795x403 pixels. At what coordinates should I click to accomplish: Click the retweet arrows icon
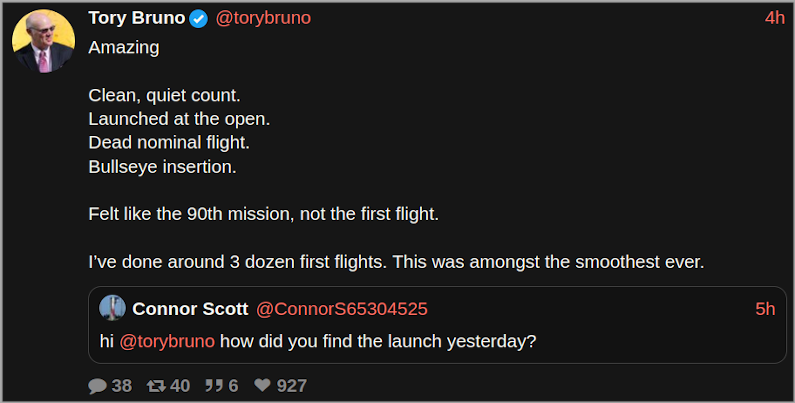point(156,385)
